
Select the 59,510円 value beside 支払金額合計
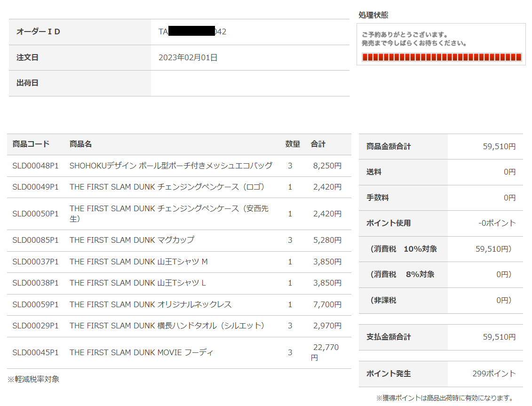500,337
